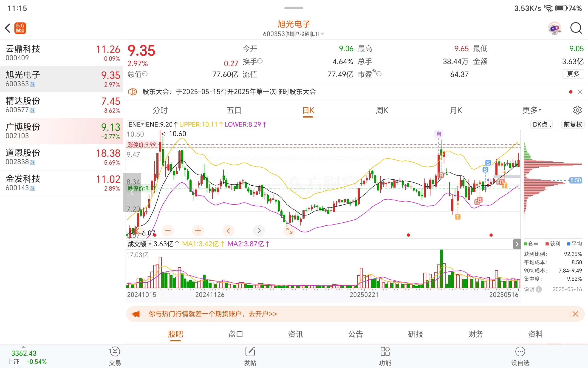Tap the 设自选 watchlist icon
The image size is (588, 368).
point(520,356)
